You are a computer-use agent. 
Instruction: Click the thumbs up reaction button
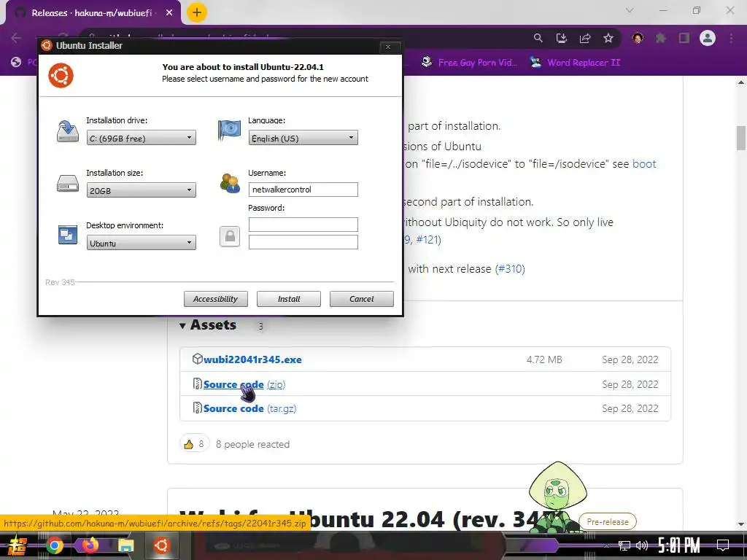tap(194, 444)
